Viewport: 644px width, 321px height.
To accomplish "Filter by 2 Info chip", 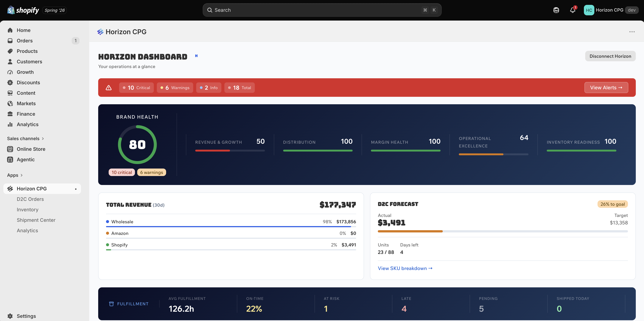I will (209, 88).
